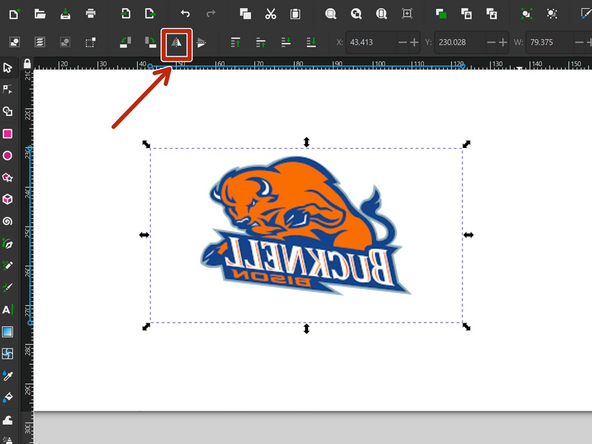The width and height of the screenshot is (592, 444).
Task: Click the zoom center page icon
Action: point(407,14)
